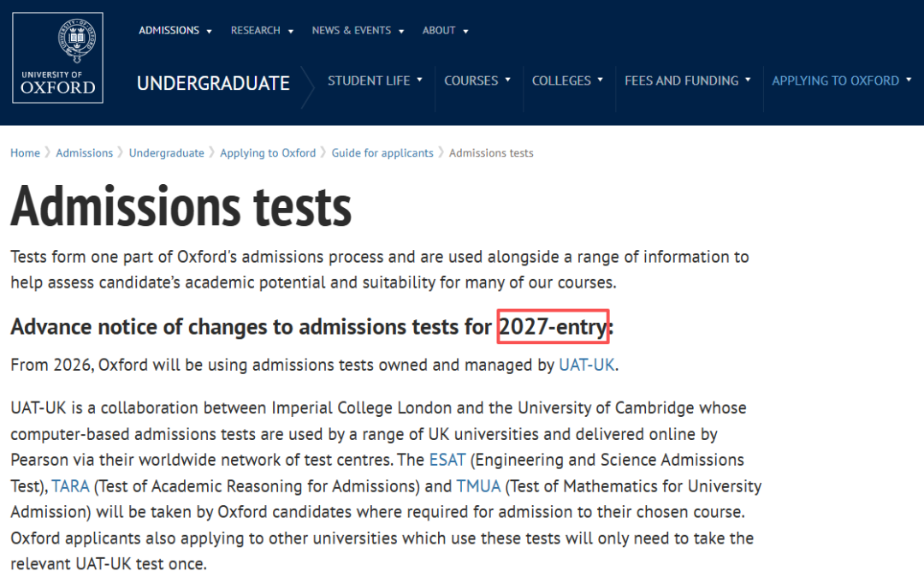Expand the Colleges navigation menu
Screen dimensions: 924x577
567,80
